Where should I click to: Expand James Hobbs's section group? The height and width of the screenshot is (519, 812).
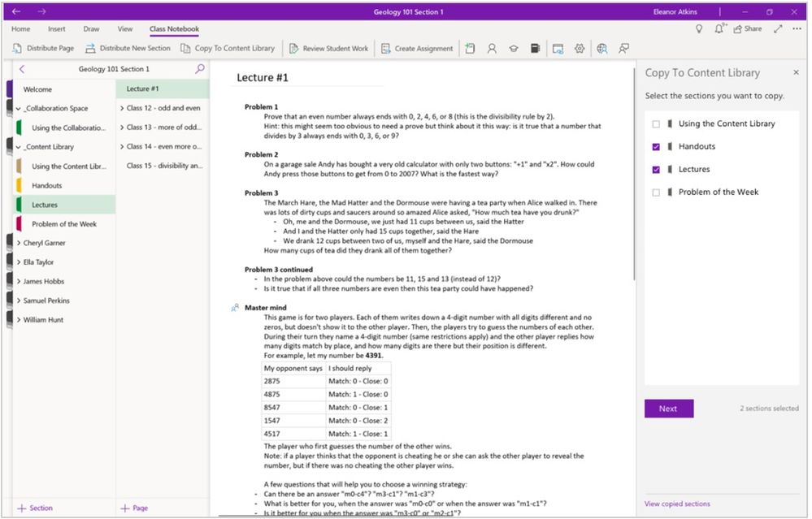pyautogui.click(x=19, y=281)
